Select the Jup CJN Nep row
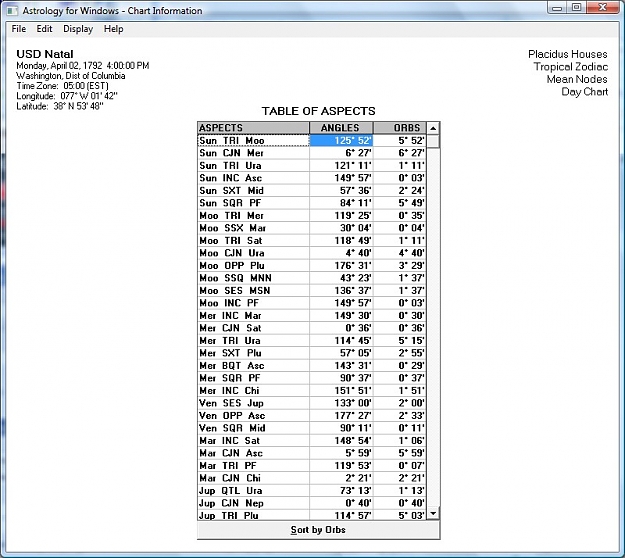Viewport: 625px width, 558px height. point(312,503)
